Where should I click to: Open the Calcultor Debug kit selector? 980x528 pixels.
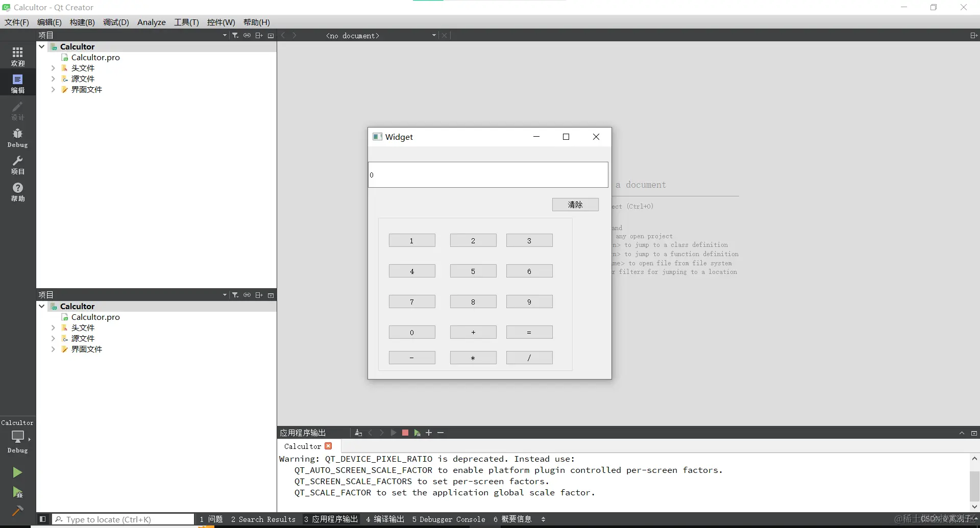click(18, 437)
